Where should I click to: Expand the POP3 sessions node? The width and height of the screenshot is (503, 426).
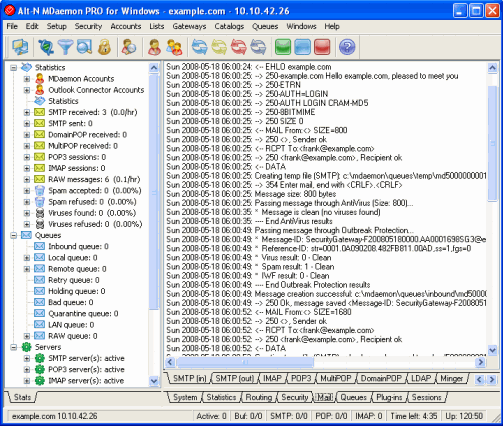click(27, 157)
